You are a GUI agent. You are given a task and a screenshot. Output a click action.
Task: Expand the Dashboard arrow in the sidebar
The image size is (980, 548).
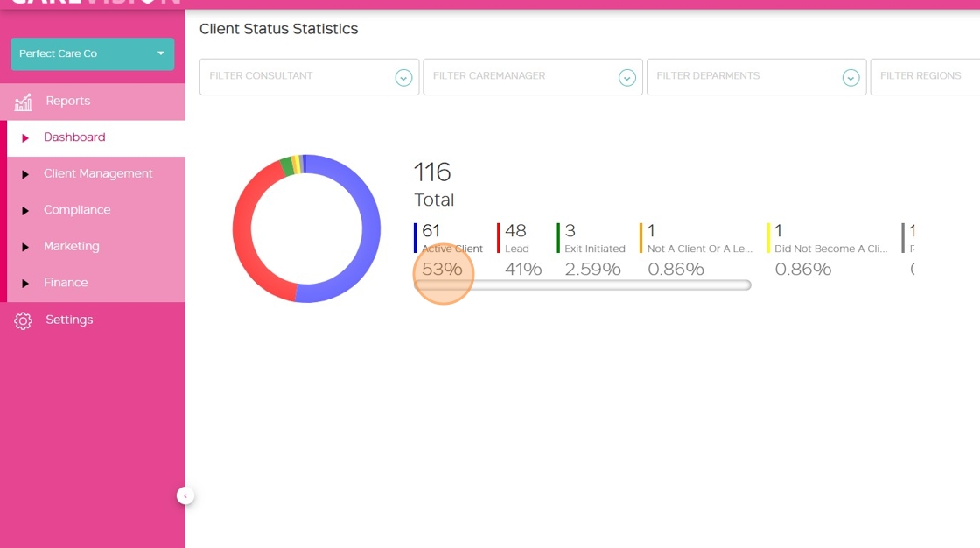point(25,137)
